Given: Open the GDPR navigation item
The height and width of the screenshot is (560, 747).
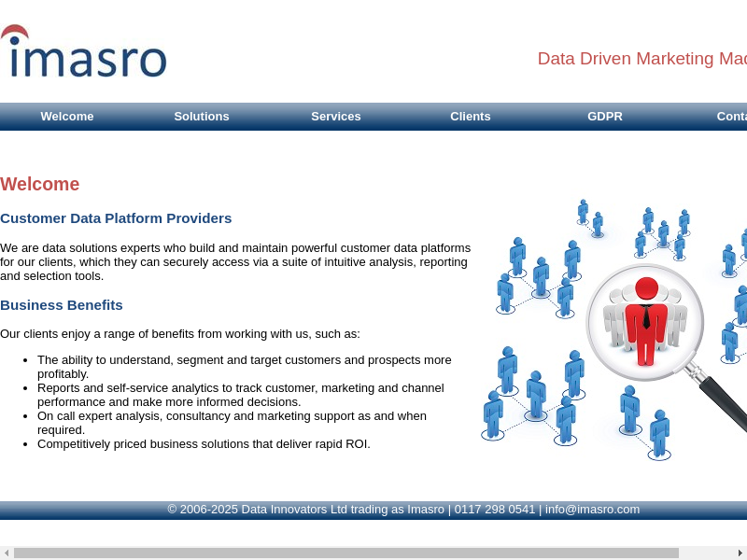Looking at the screenshot, I should click(605, 117).
